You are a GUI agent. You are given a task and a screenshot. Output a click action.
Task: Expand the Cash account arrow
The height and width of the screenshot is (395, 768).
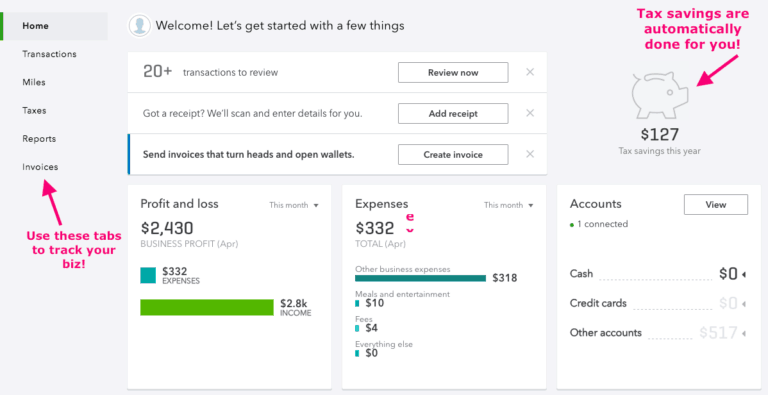click(744, 275)
